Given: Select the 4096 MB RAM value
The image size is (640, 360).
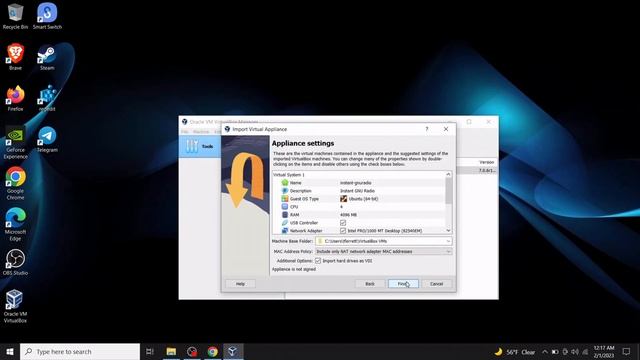Looking at the screenshot, I should pyautogui.click(x=348, y=215).
